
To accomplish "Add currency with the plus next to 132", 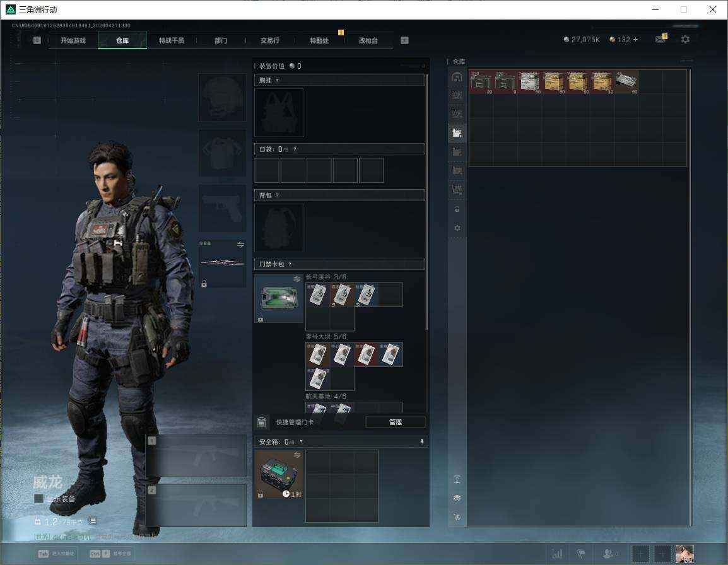I will (636, 40).
